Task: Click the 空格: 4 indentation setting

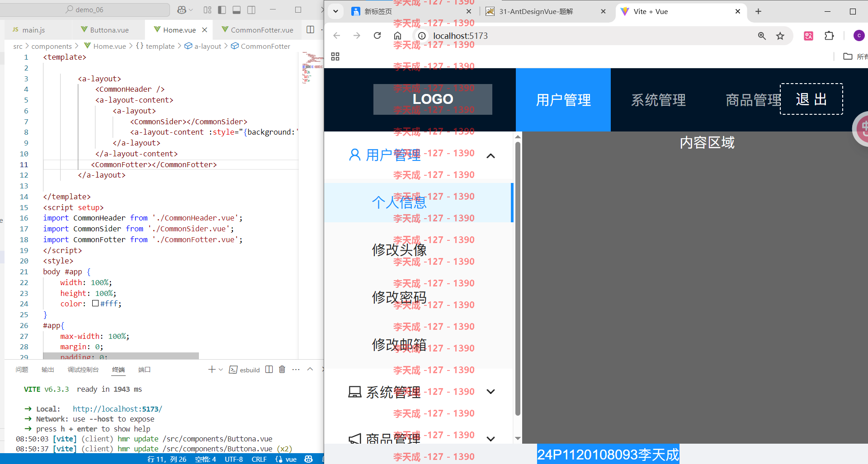Action: (x=205, y=459)
